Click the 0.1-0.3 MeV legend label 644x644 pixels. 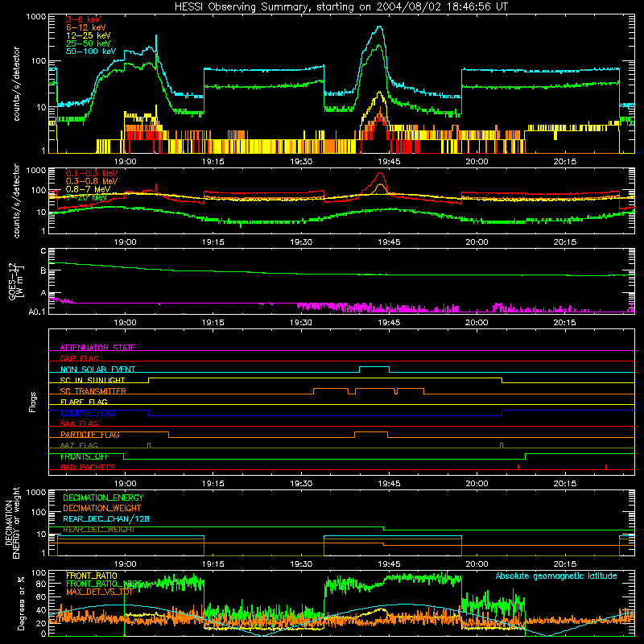coord(92,173)
